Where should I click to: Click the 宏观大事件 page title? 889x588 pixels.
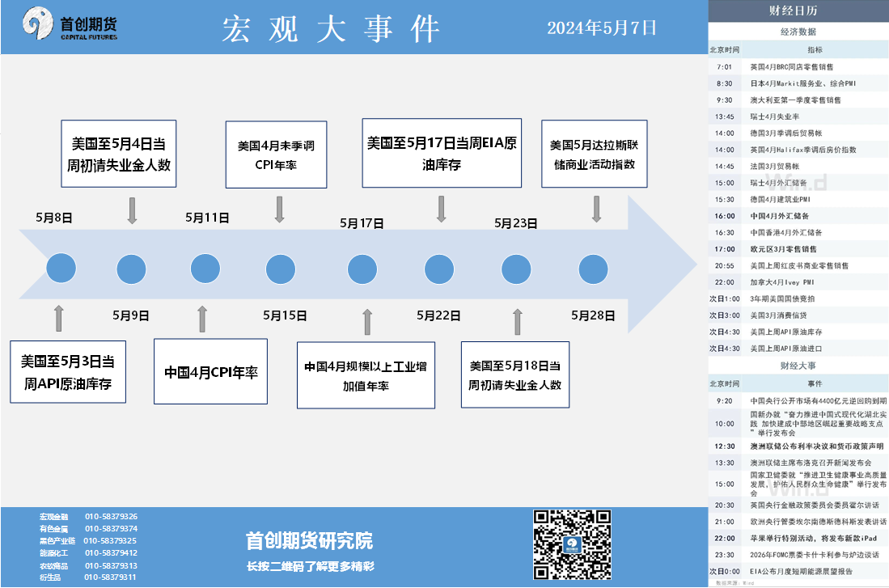[x=331, y=28]
